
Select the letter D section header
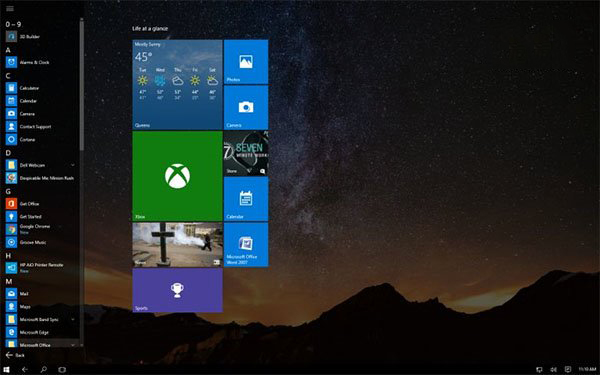pyautogui.click(x=8, y=153)
